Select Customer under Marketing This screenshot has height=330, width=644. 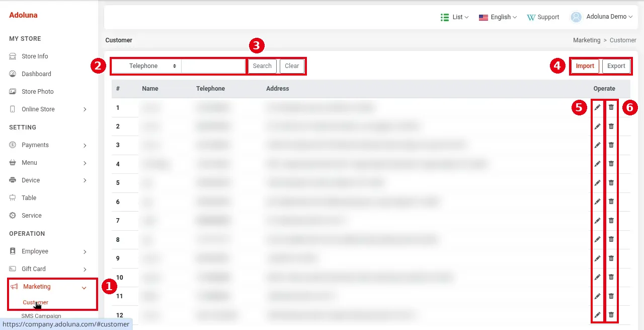point(35,302)
